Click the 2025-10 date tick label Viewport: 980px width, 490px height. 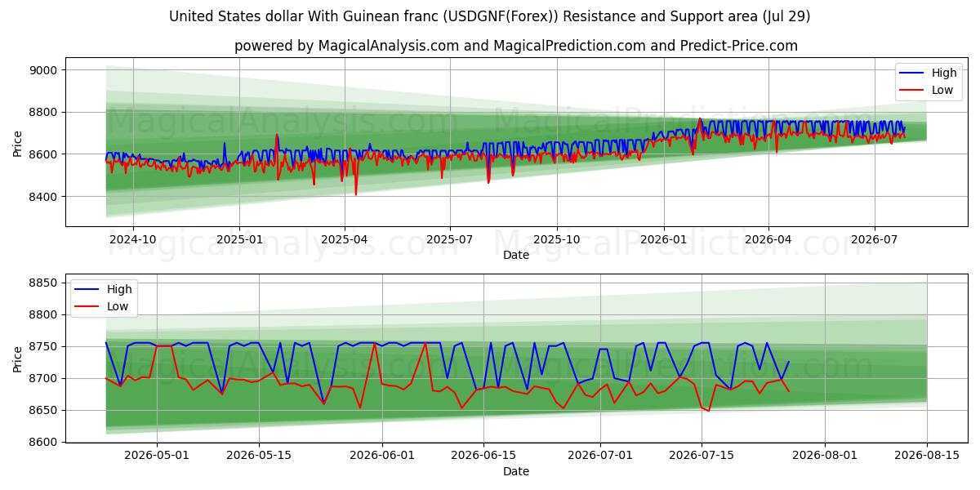(x=557, y=239)
